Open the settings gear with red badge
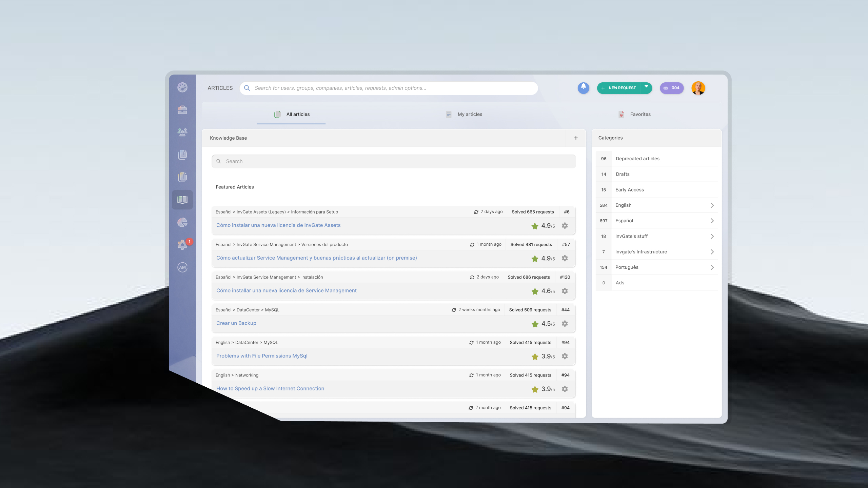 [182, 244]
